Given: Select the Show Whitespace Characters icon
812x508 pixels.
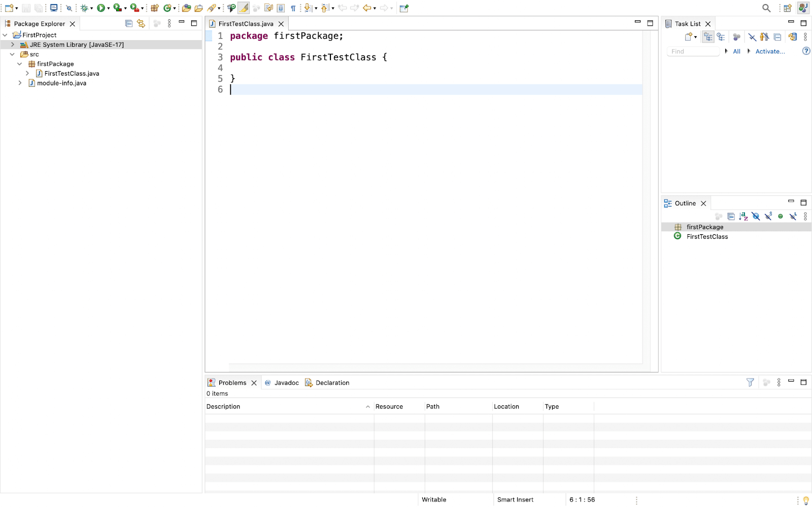Looking at the screenshot, I should 293,8.
